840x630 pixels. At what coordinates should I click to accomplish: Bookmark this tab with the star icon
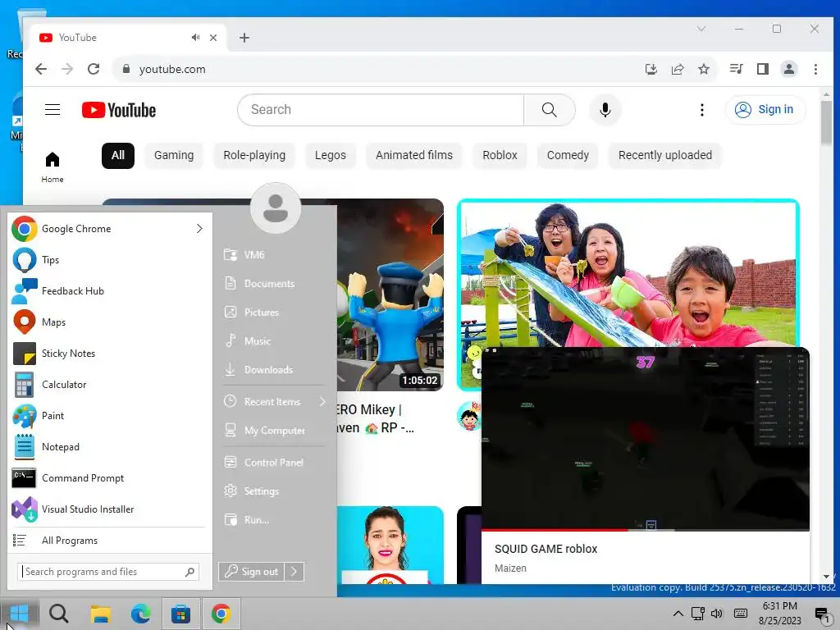(703, 69)
